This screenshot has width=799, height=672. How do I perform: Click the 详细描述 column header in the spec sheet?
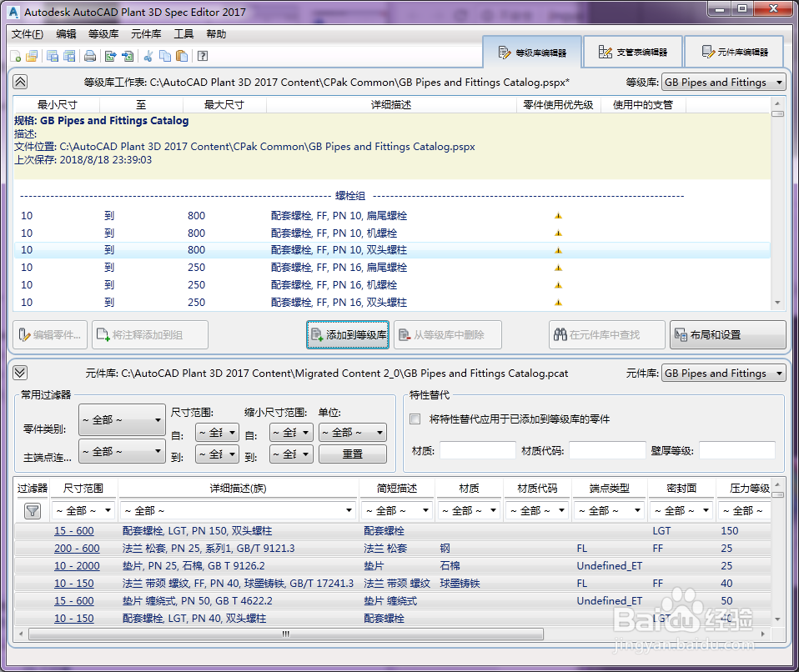[x=391, y=105]
